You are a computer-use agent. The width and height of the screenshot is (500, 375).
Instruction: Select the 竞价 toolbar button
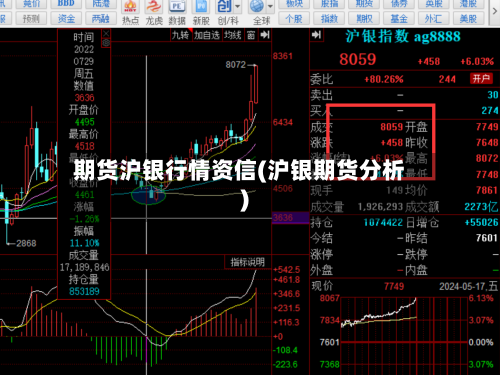tap(31, 4)
